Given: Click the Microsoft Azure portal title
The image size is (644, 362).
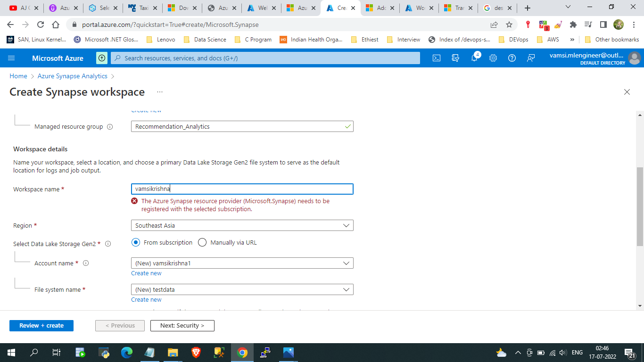Looking at the screenshot, I should point(58,58).
